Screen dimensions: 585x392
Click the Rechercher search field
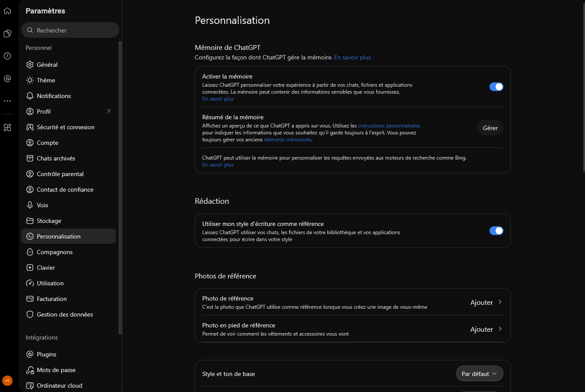pyautogui.click(x=70, y=30)
